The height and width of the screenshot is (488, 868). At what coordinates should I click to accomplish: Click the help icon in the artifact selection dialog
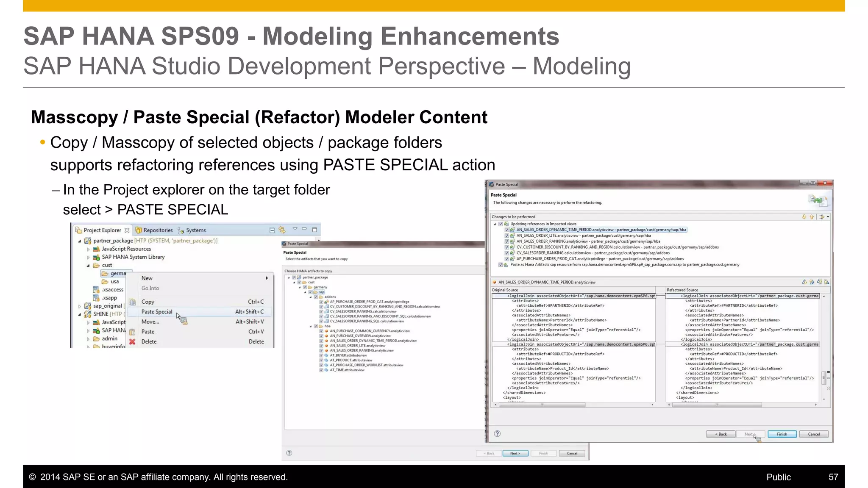coord(289,453)
